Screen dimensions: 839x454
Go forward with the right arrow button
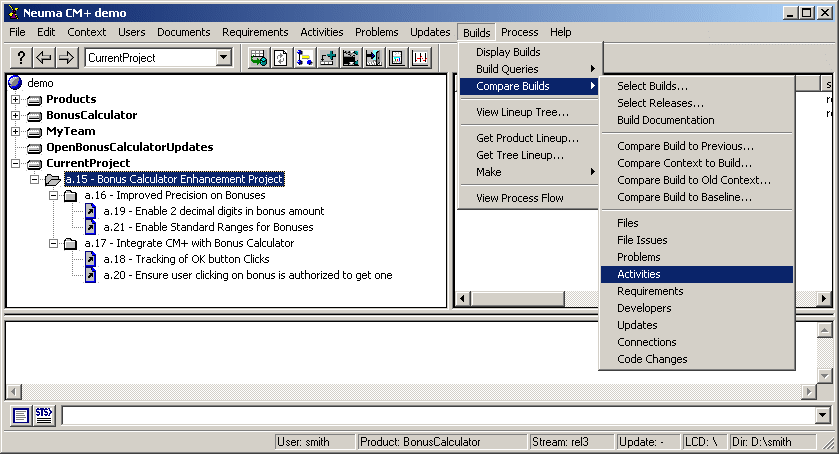pyautogui.click(x=66, y=57)
